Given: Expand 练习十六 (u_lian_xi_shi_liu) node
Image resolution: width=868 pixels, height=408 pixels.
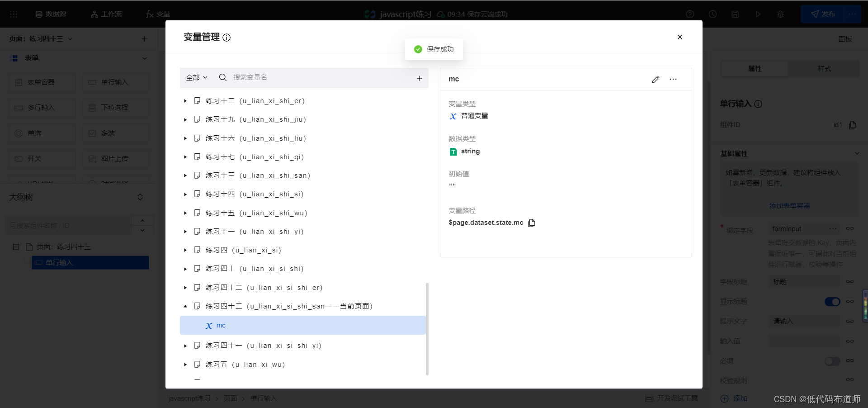Looking at the screenshot, I should [x=185, y=138].
